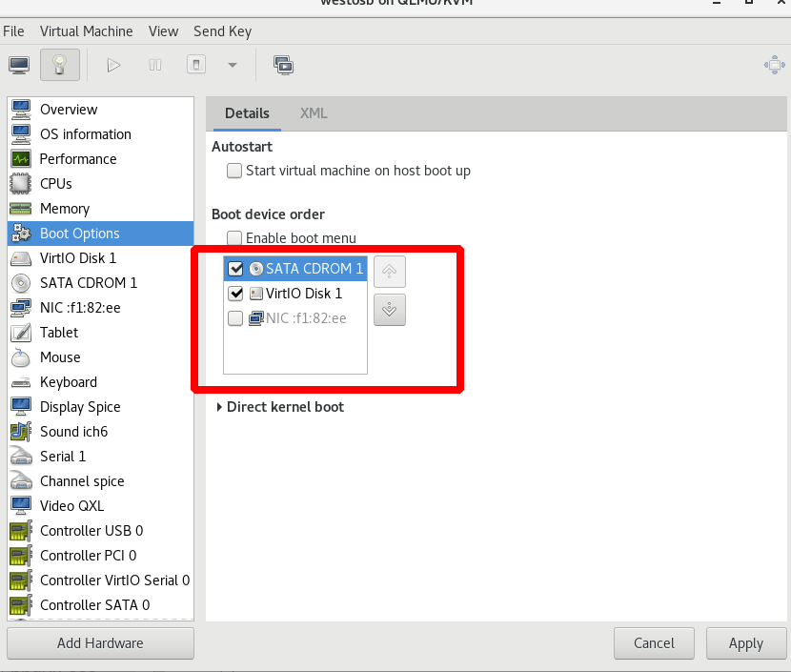791x672 pixels.
Task: Open the Send Key menu
Action: (x=222, y=31)
